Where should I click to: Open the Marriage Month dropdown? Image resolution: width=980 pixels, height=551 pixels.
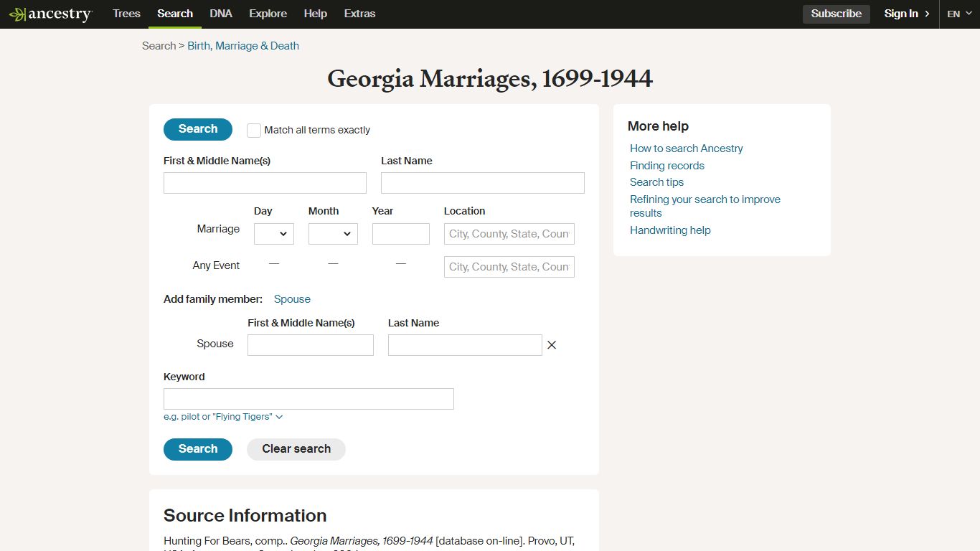(333, 234)
